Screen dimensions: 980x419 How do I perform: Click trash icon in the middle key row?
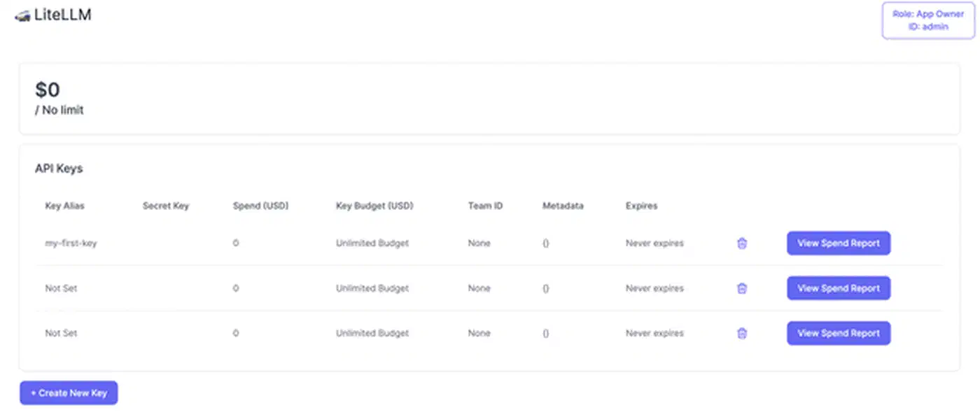[742, 288]
